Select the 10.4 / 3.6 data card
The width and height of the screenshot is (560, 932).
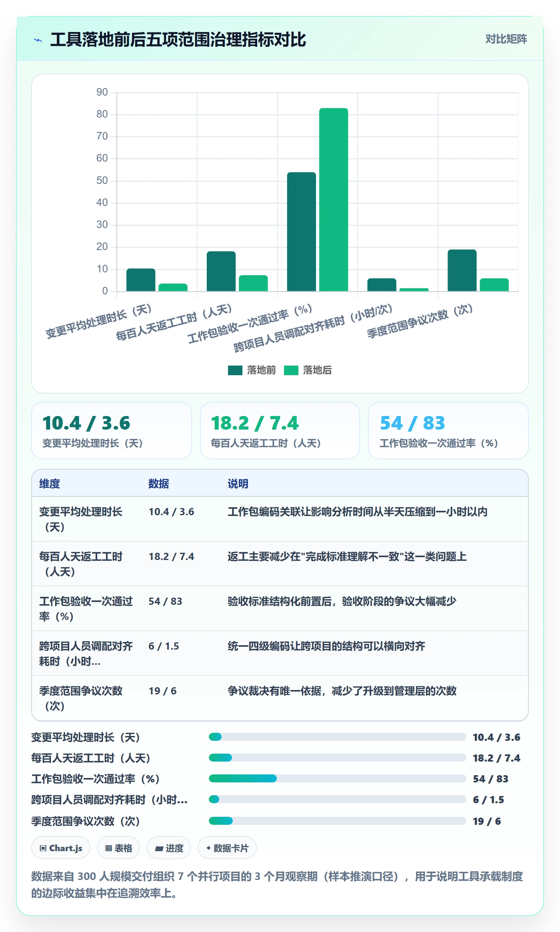(x=112, y=430)
